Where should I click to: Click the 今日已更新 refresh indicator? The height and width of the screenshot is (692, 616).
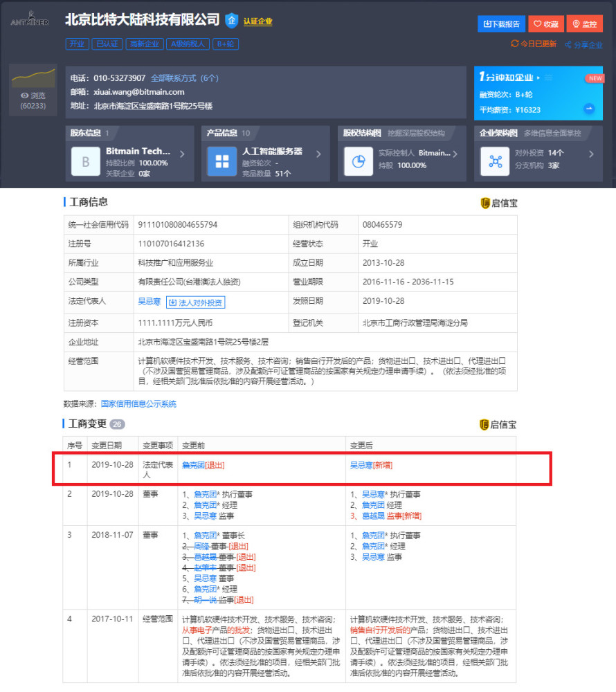534,44
